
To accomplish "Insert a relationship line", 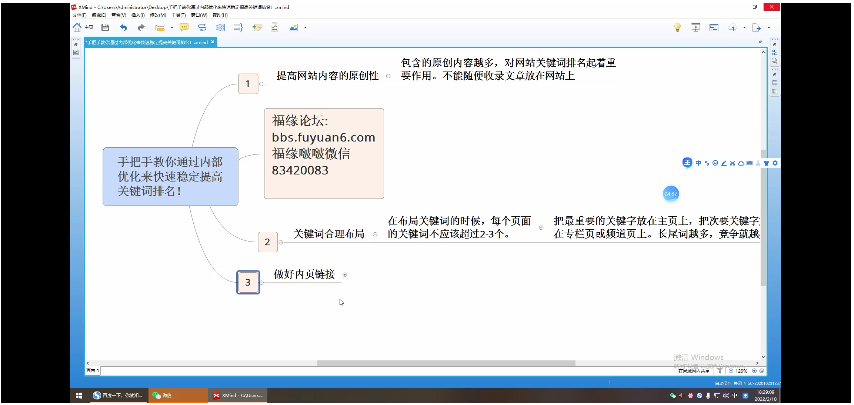I will click(202, 27).
